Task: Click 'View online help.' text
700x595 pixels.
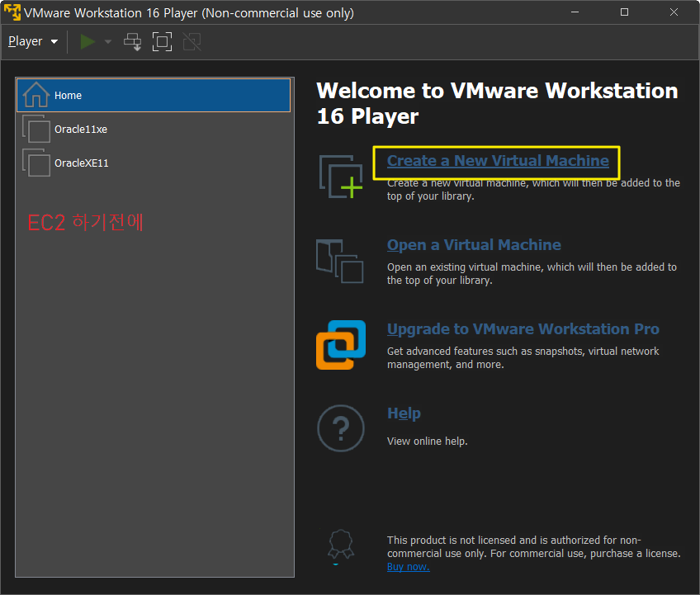Action: (428, 442)
